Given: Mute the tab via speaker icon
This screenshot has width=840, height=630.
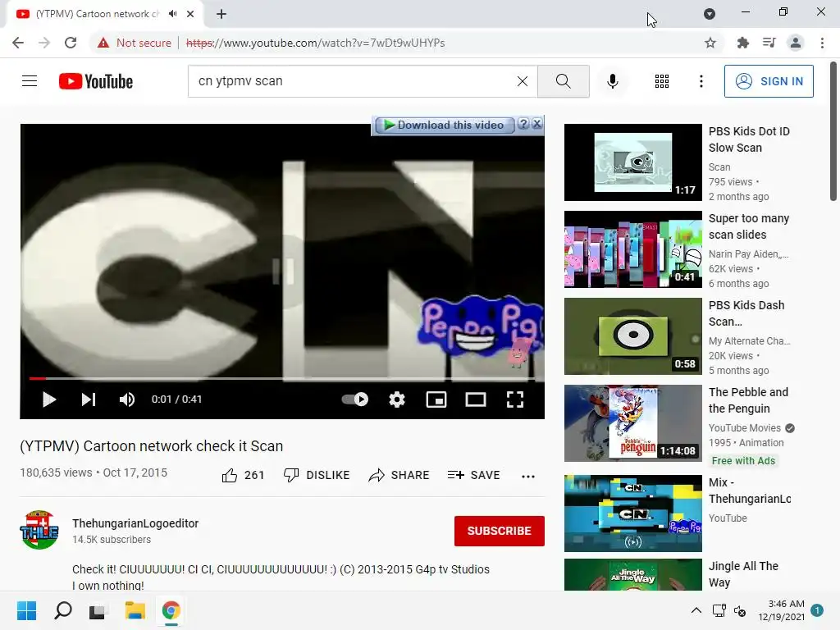Looking at the screenshot, I should pyautogui.click(x=172, y=14).
